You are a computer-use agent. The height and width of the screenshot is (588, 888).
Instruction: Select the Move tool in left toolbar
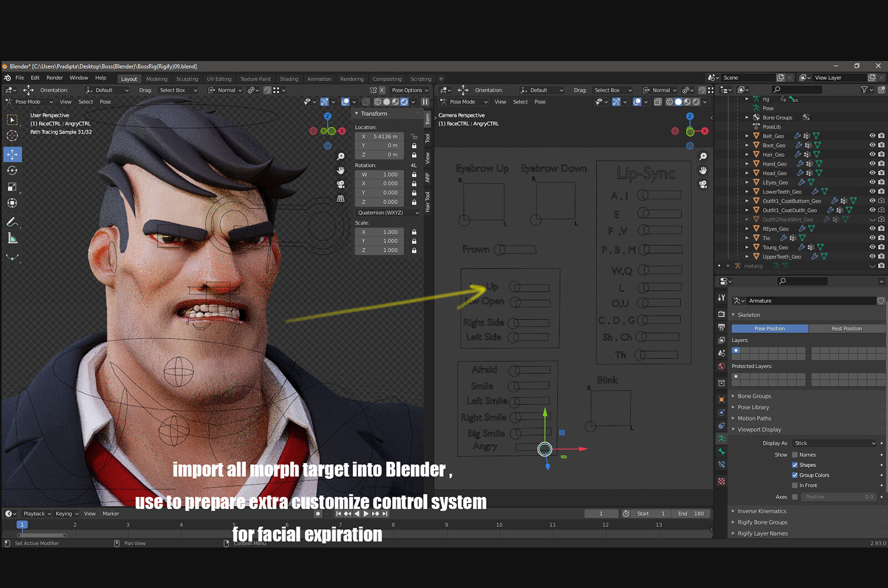click(x=12, y=154)
